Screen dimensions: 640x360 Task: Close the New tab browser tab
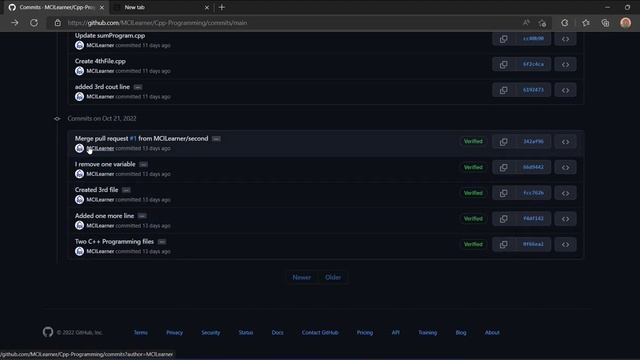[207, 7]
